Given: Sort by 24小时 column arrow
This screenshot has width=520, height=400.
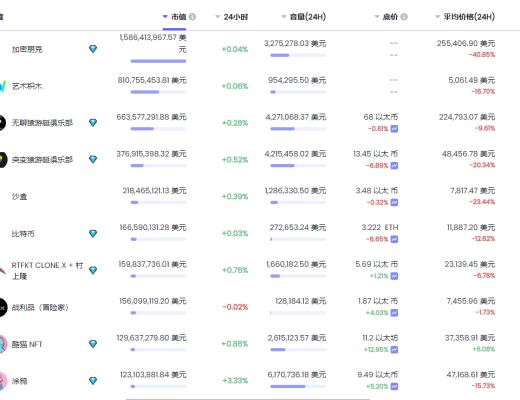Looking at the screenshot, I should 218,16.
